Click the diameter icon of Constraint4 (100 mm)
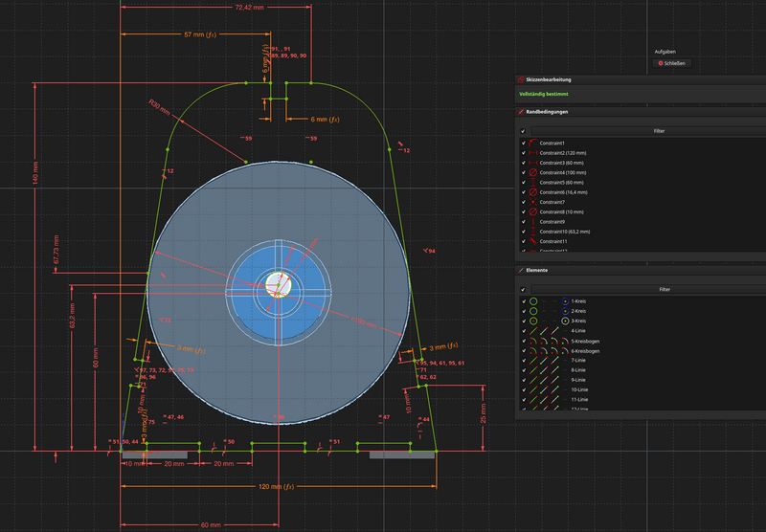This screenshot has height=532, width=766. [533, 172]
